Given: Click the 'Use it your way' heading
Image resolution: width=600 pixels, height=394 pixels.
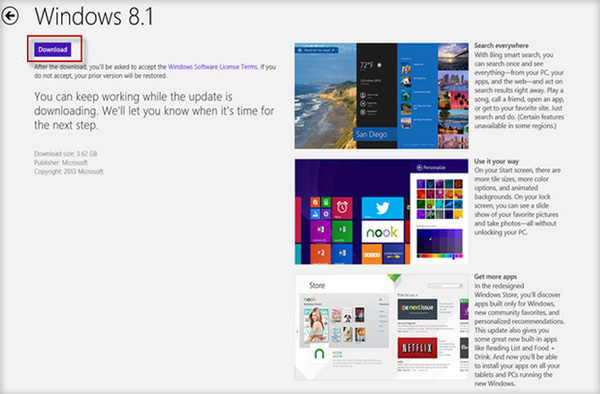Looking at the screenshot, I should click(497, 161).
